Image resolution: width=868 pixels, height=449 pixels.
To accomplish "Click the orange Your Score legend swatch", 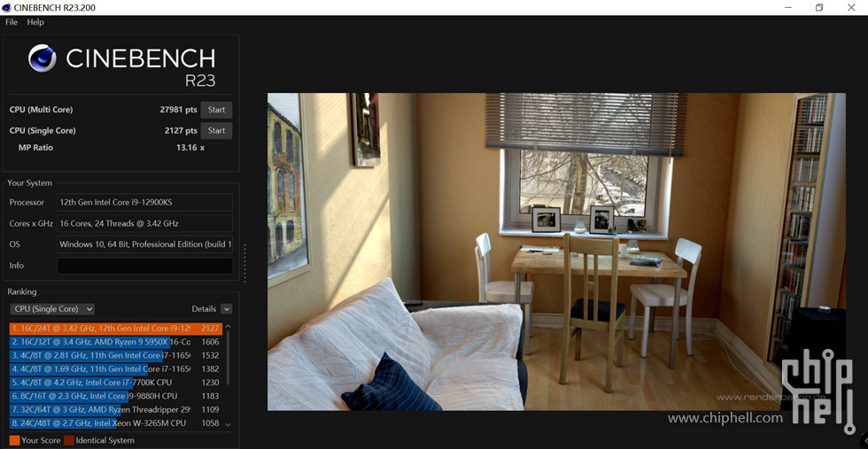I will point(14,441).
